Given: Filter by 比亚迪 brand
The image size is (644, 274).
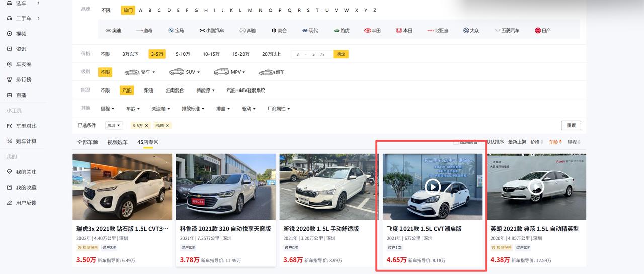Looking at the screenshot, I should pos(438,30).
